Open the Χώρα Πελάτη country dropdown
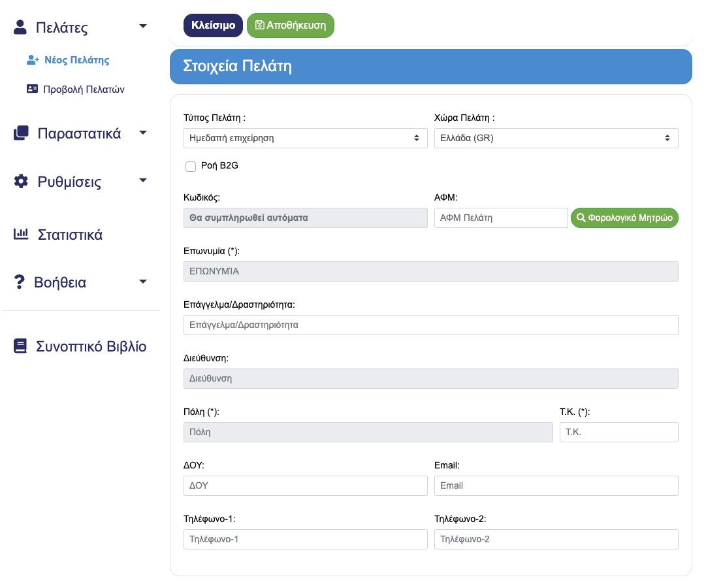706x588 pixels. click(x=556, y=138)
